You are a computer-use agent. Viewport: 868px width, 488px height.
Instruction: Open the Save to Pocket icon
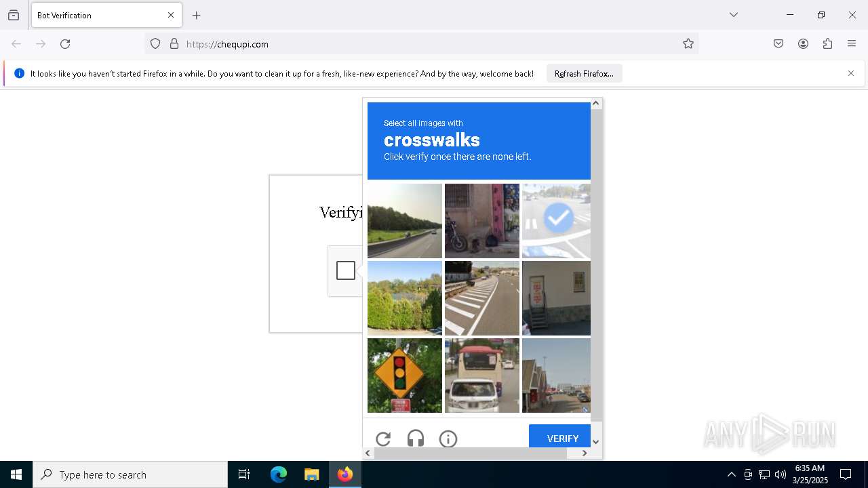778,44
